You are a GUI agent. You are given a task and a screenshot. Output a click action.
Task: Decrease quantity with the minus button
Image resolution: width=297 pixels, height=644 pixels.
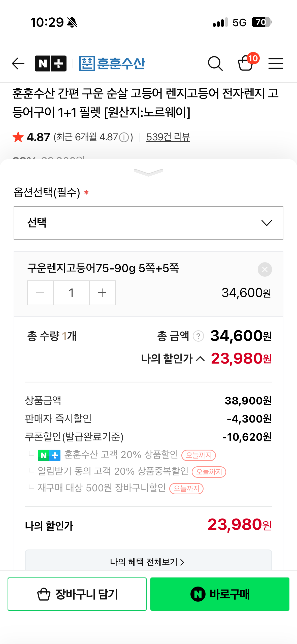click(x=40, y=293)
